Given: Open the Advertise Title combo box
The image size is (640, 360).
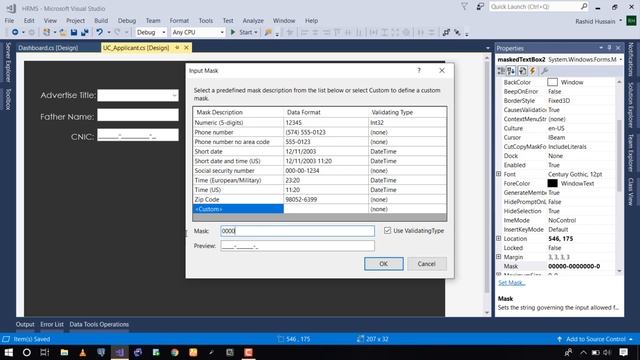Looking at the screenshot, I should coord(174,95).
